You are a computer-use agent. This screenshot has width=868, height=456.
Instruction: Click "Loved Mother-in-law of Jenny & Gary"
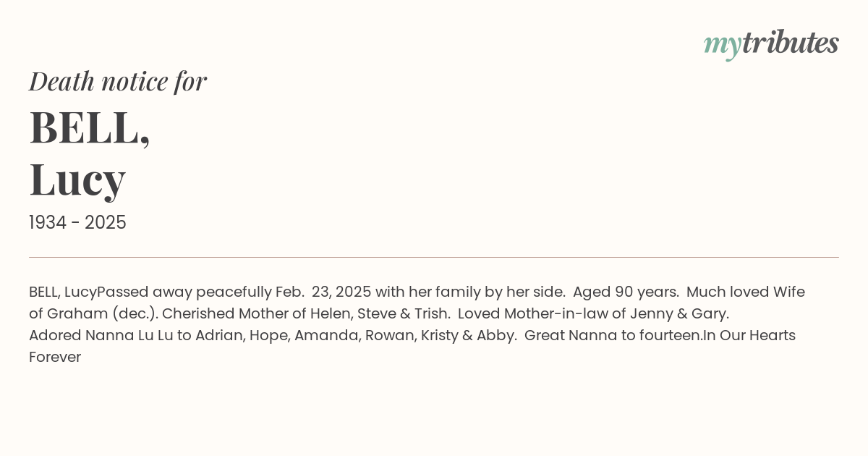[x=593, y=314]
